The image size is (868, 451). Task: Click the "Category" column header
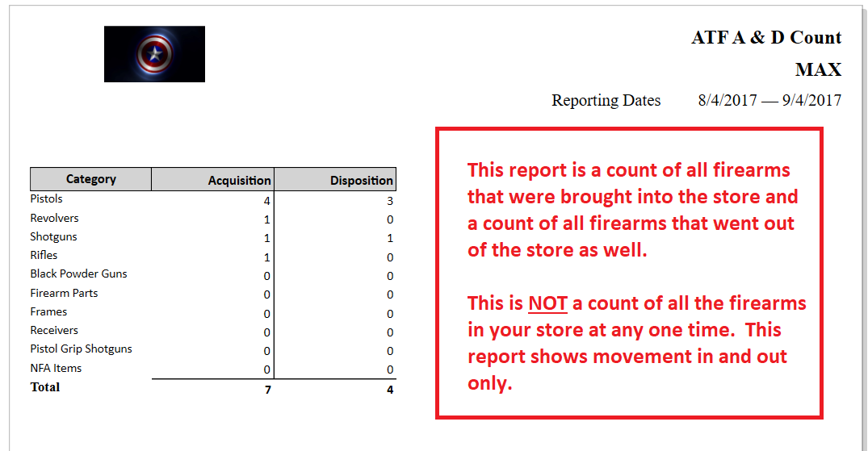(x=90, y=179)
